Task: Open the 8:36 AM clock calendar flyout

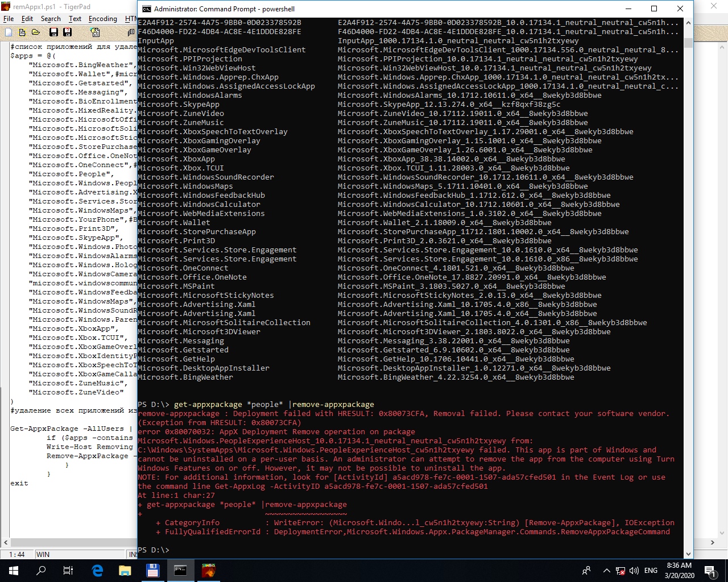Action: coord(679,571)
